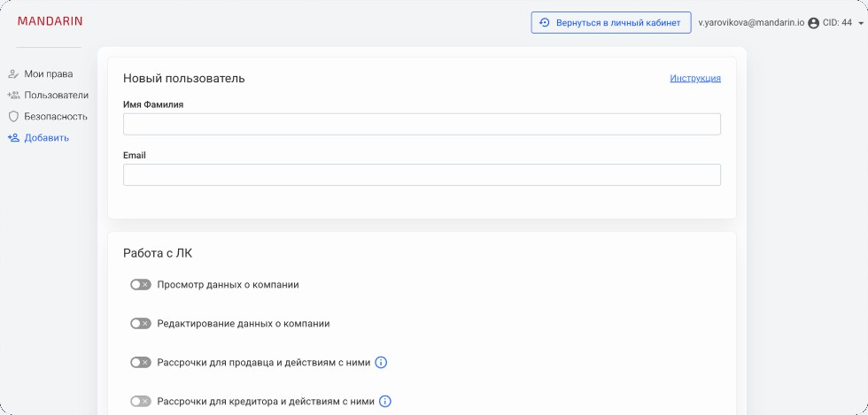868x415 pixels.
Task: Click the Безопасность shield icon
Action: [13, 117]
